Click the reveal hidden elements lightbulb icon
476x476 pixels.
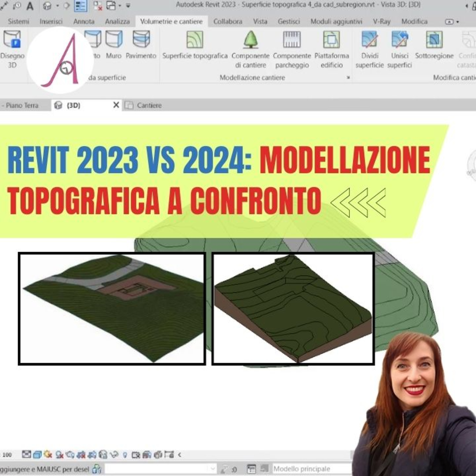tap(125, 455)
